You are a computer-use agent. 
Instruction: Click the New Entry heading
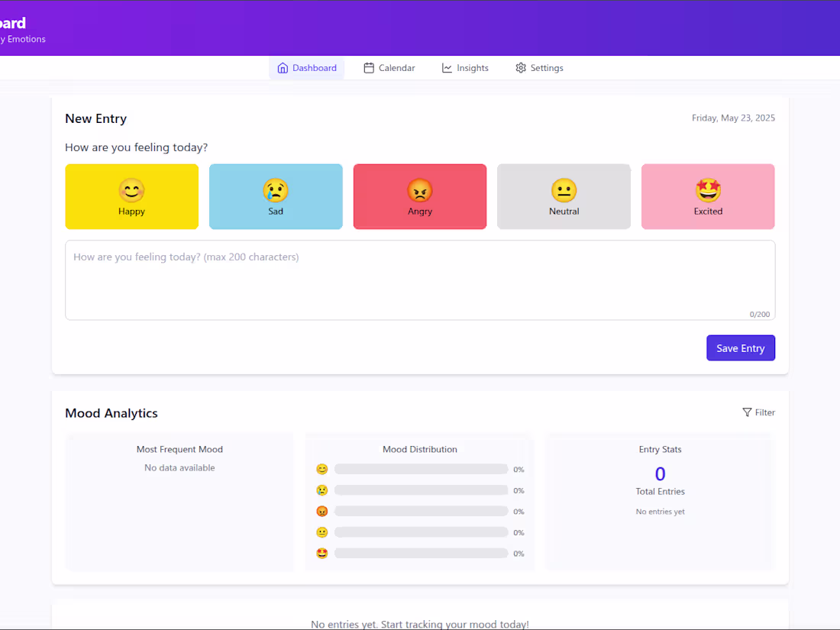point(96,119)
